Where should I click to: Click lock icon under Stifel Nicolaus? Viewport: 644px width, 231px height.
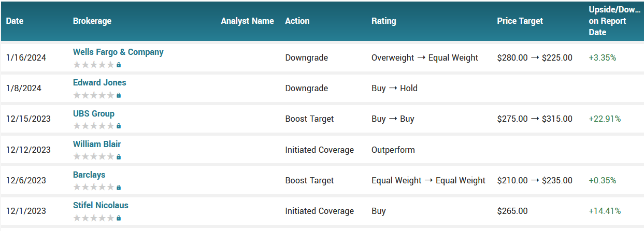click(x=119, y=218)
